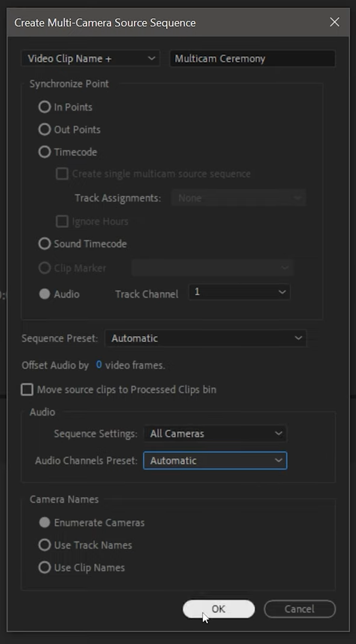Select the Use Track Names option
The height and width of the screenshot is (644, 356).
[x=44, y=545]
